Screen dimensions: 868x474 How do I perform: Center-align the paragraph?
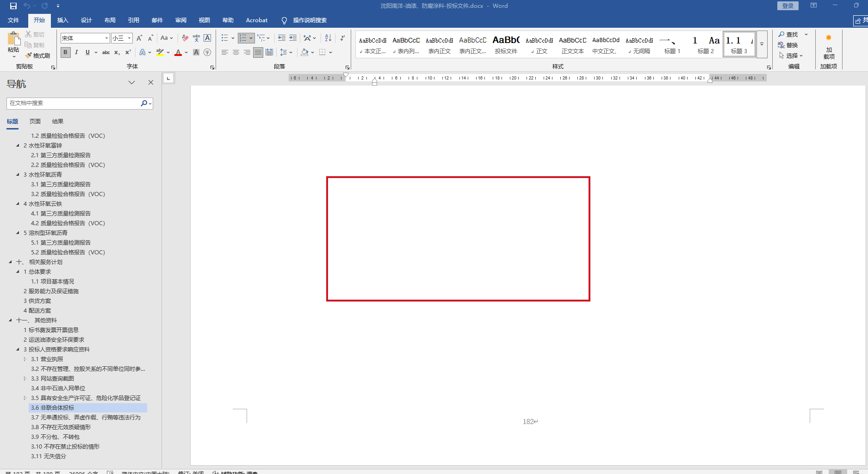pyautogui.click(x=236, y=52)
